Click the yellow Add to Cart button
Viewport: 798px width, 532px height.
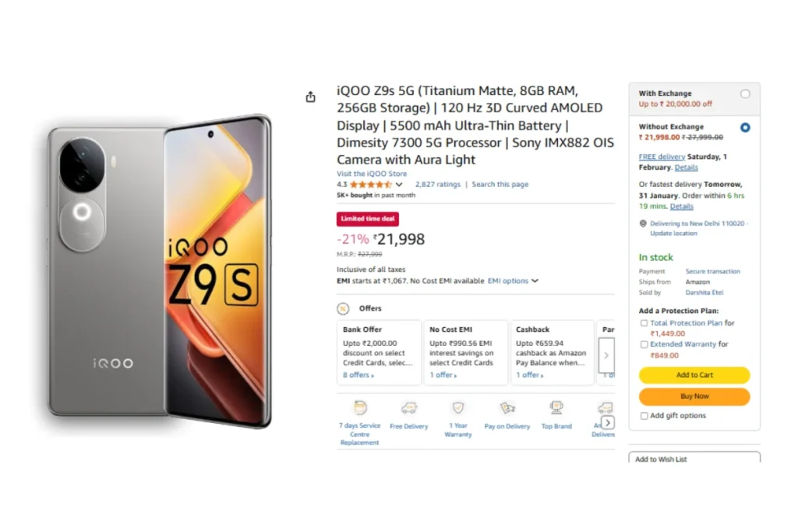click(x=694, y=375)
